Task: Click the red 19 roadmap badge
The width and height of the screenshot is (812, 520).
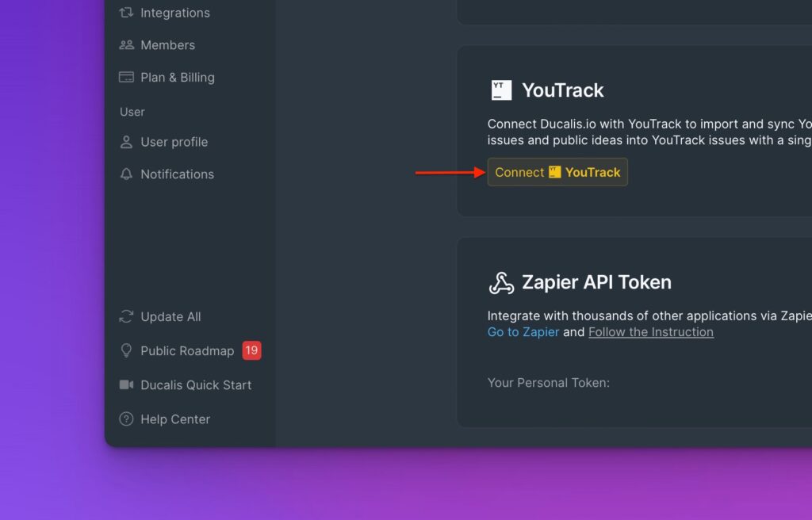Action: tap(251, 350)
